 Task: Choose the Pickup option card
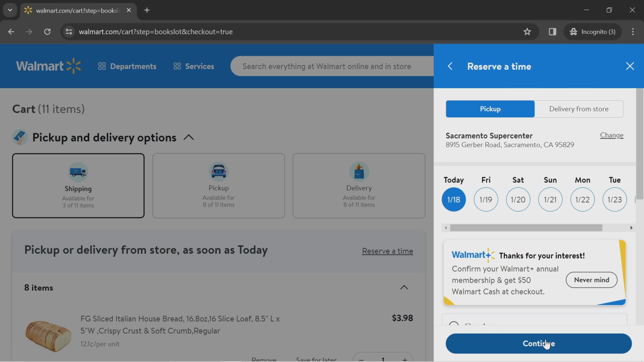[x=219, y=186]
